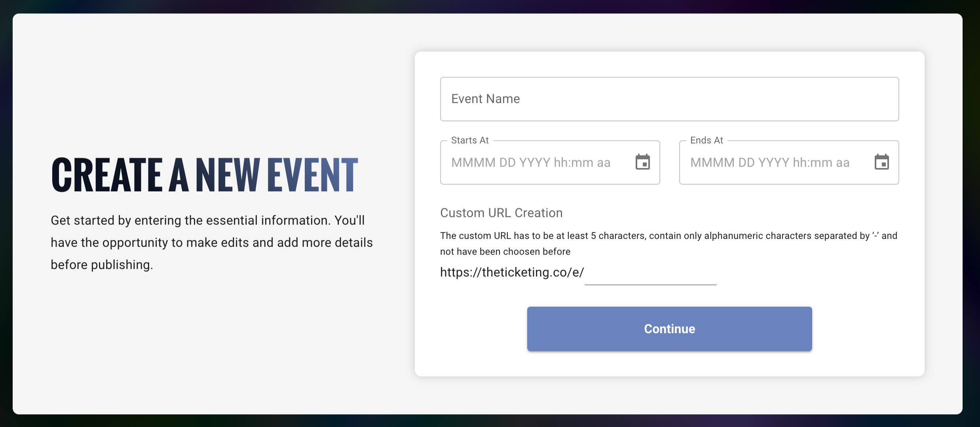
Task: Click the letter "A" in the title
Action: click(x=179, y=175)
